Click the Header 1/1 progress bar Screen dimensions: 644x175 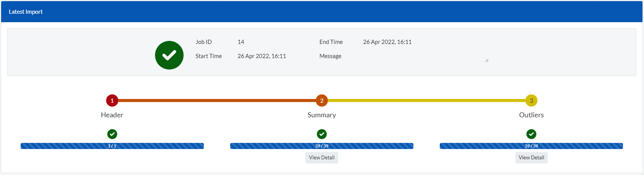[x=112, y=146]
